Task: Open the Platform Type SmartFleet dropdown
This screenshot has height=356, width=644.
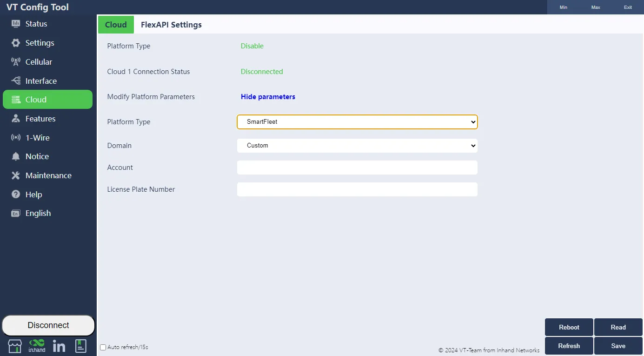Action: (x=357, y=122)
